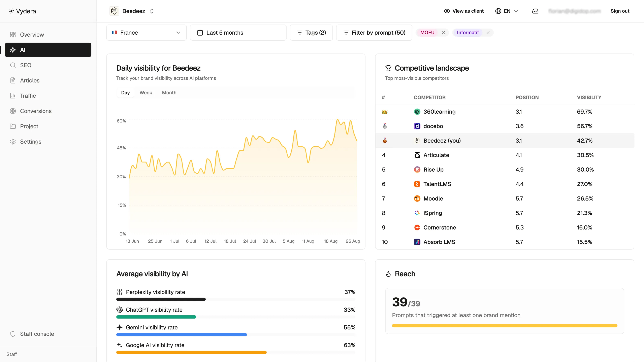Open the Beedeez project switcher
Image resolution: width=644 pixels, height=362 pixels.
[132, 11]
